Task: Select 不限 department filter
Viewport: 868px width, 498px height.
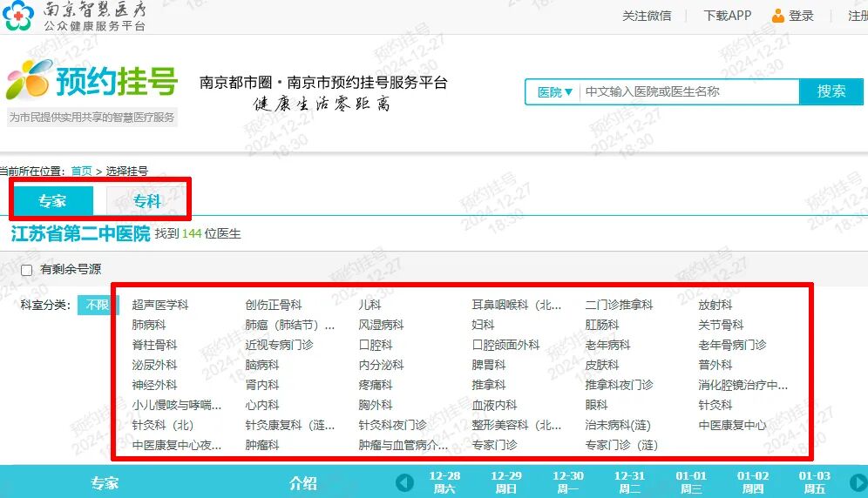Action: pos(98,305)
